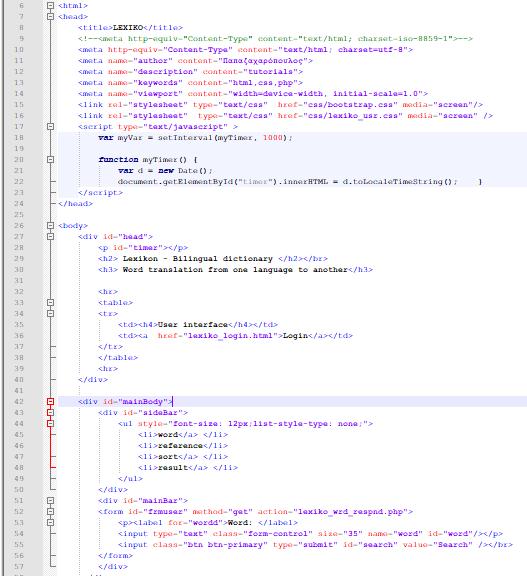Screen dimensions: 527x576
Task: Click "lexiko_wrd_respnd.php" action value
Action: tap(350, 512)
